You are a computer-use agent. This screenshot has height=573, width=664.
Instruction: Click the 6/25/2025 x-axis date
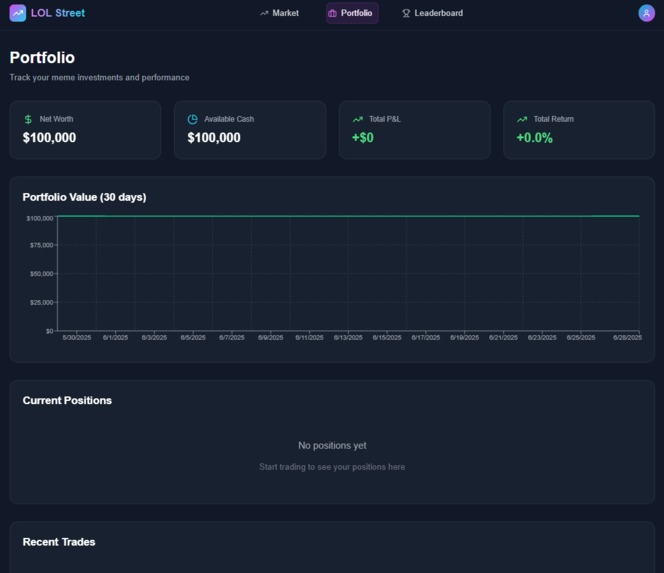pos(581,338)
